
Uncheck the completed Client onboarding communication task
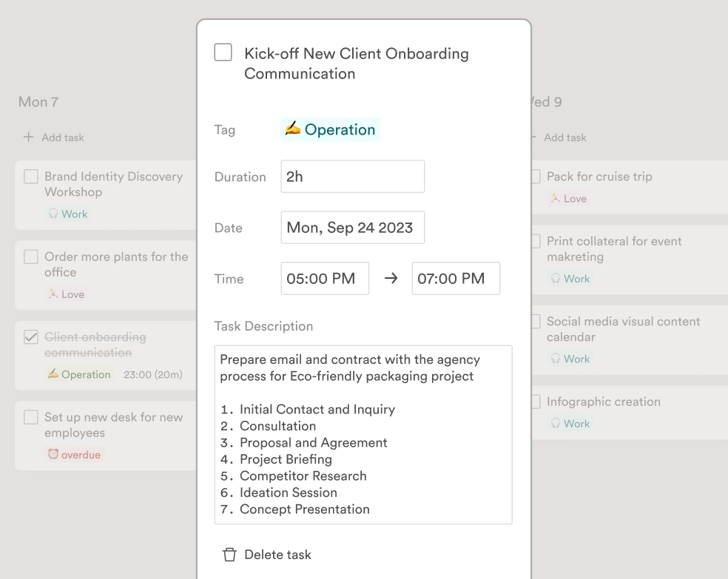tap(30, 337)
